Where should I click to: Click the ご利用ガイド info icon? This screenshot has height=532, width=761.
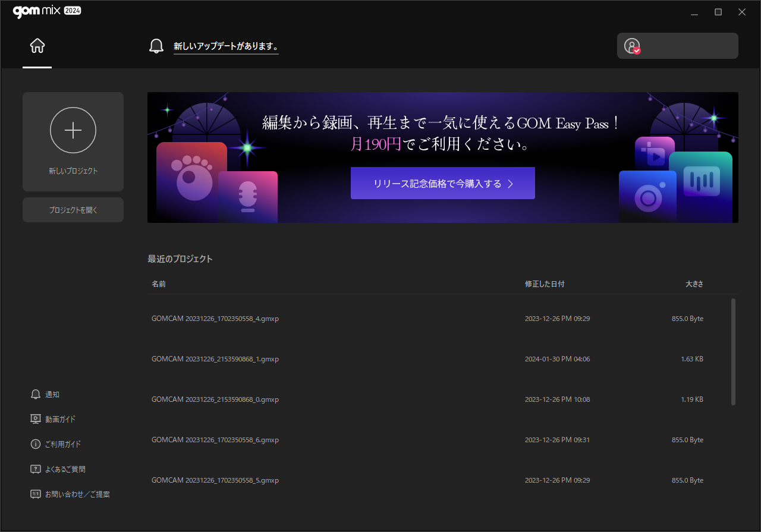tap(36, 444)
